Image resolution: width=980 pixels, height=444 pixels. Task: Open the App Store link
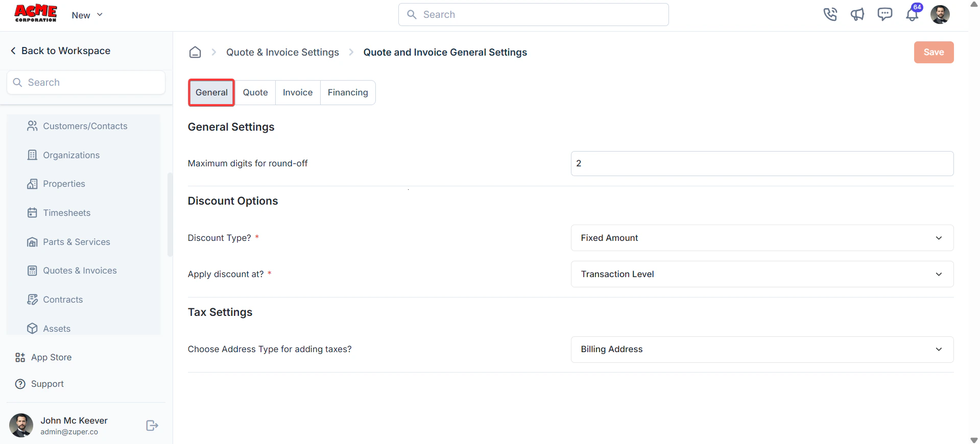[x=43, y=357]
